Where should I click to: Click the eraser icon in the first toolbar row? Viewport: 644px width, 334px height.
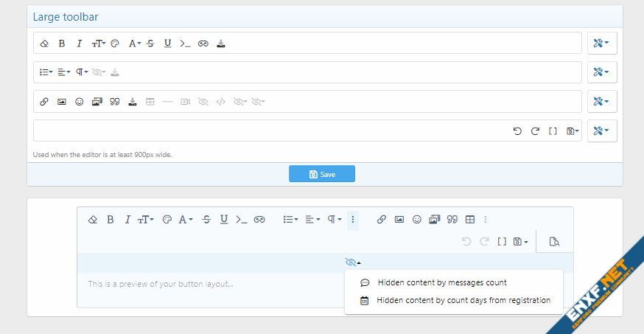pos(44,44)
